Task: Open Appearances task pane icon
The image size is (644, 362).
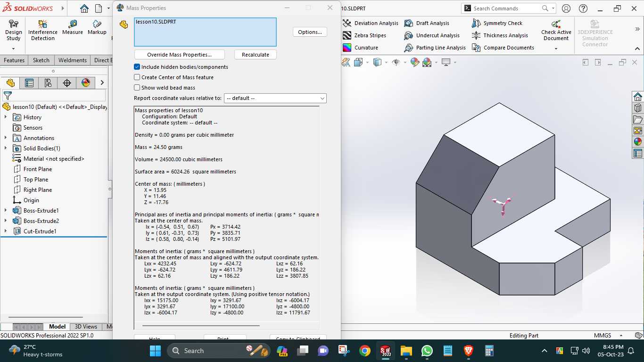Action: (x=638, y=141)
